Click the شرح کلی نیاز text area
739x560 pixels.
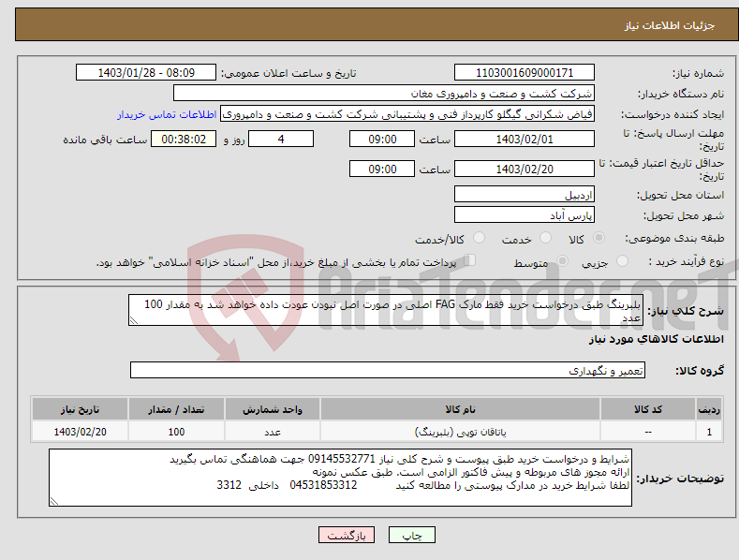[x=386, y=310]
